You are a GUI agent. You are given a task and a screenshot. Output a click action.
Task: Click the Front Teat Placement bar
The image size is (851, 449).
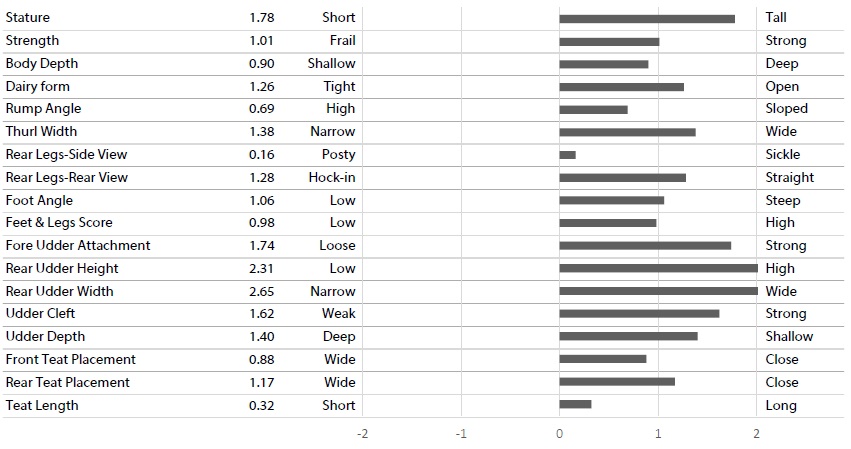pyautogui.click(x=603, y=359)
